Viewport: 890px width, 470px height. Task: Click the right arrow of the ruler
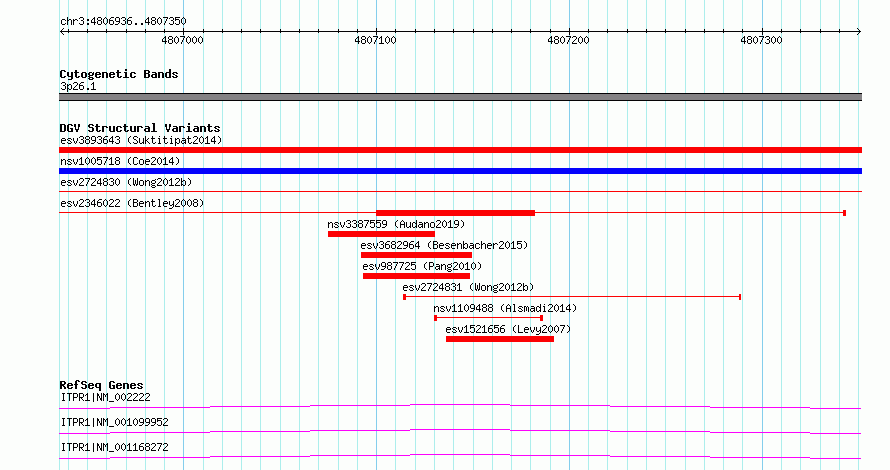tap(859, 32)
